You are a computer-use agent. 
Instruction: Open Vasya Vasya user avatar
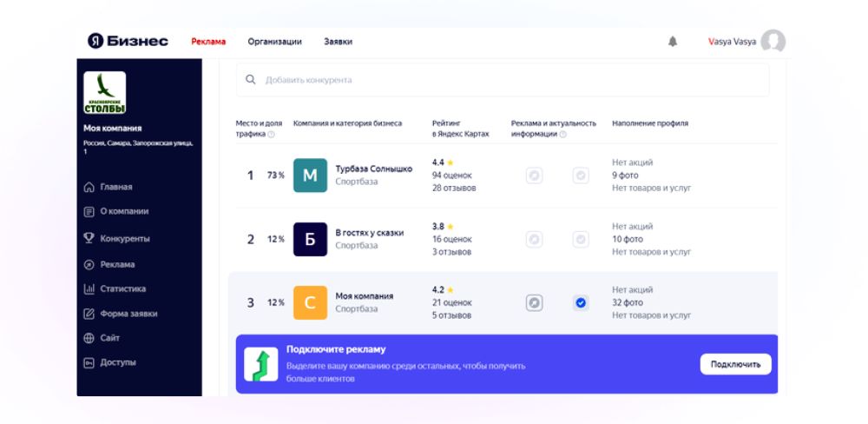click(x=773, y=42)
